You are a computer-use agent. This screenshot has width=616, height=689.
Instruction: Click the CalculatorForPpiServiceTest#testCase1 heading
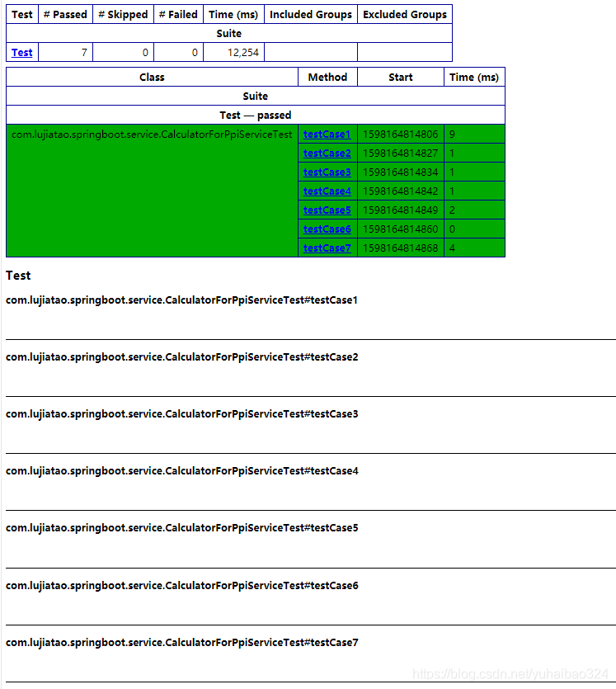[181, 300]
